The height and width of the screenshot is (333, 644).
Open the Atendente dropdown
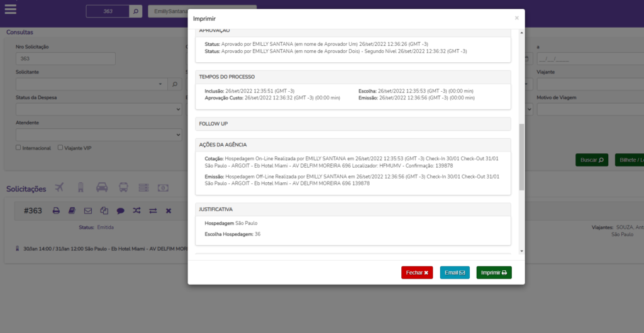99,134
